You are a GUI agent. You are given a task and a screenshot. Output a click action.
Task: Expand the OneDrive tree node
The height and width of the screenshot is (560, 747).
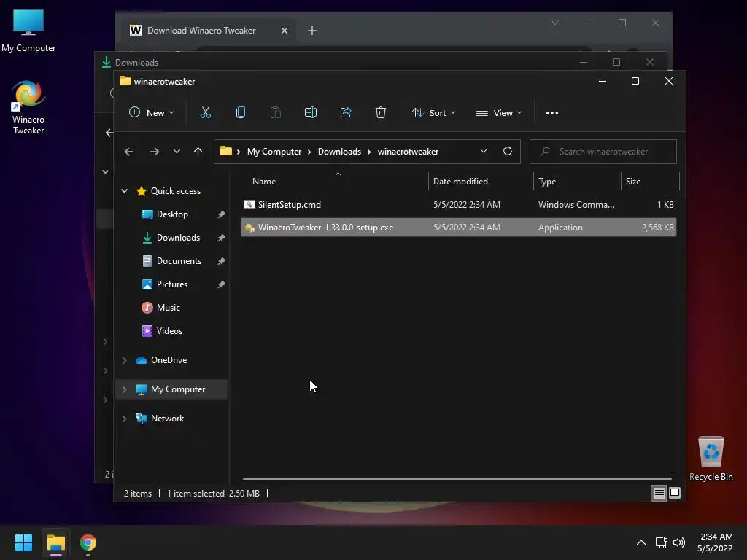[x=124, y=360]
